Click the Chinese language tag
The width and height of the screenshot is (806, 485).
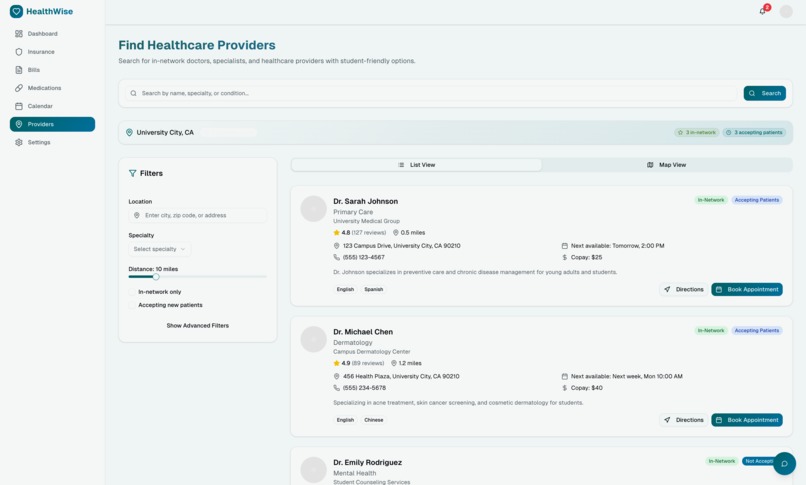coord(374,420)
